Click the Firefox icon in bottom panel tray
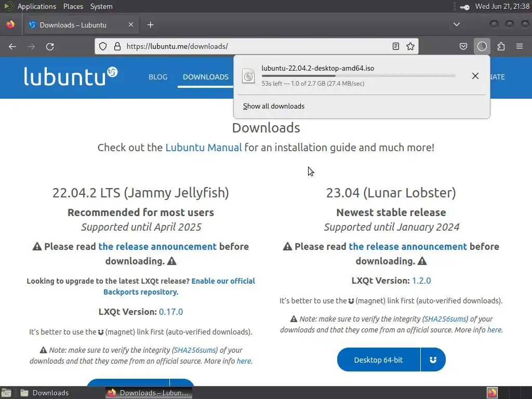The image size is (532, 399). pyautogui.click(x=492, y=393)
